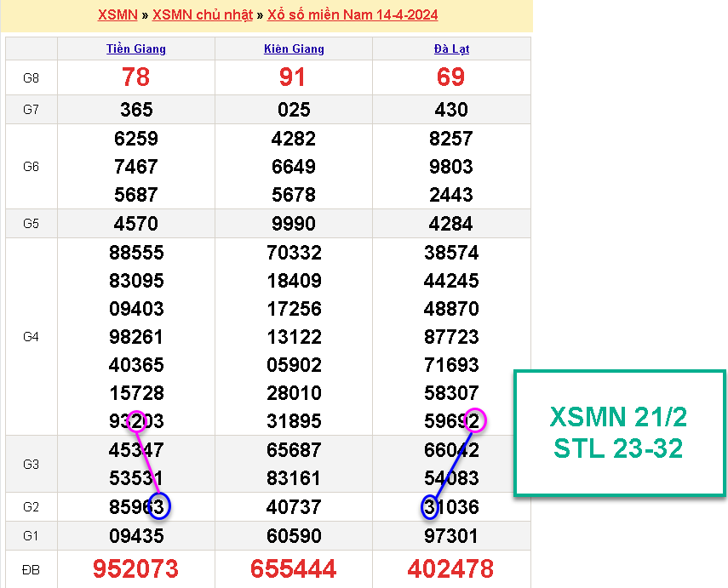Open Xổ số miền Nam 14-4-2024 link
728x588 pixels.
point(353,15)
